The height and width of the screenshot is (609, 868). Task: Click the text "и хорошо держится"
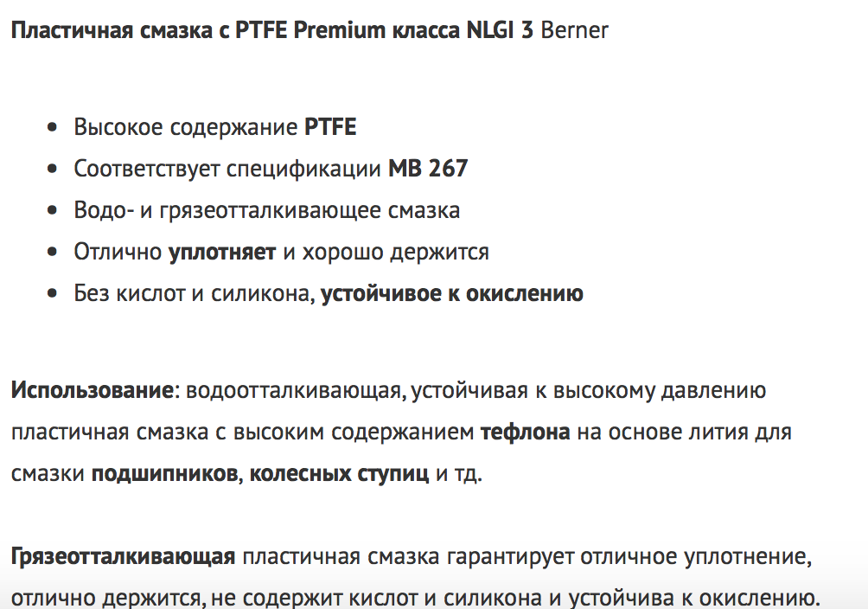tap(386, 252)
